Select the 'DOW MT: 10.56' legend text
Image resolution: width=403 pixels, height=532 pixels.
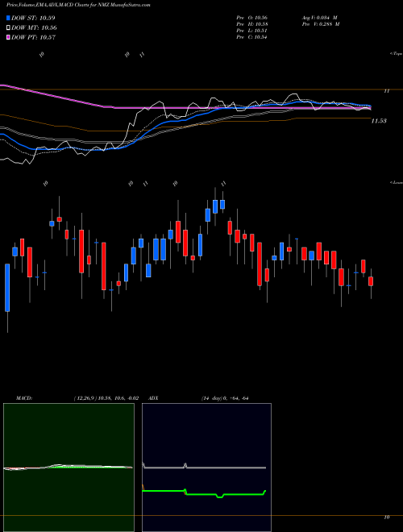click(x=34, y=28)
